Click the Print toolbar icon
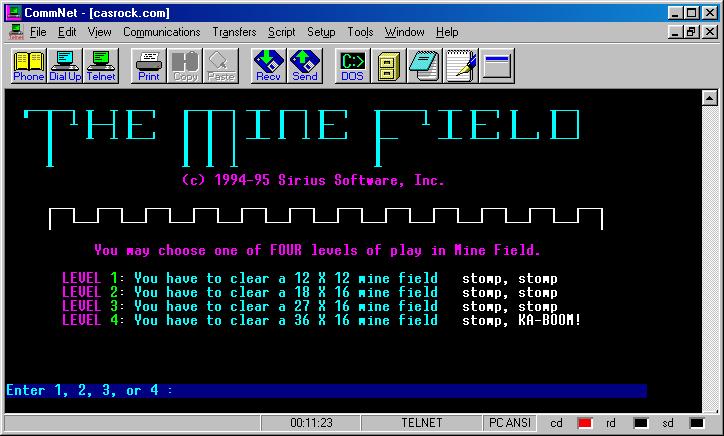This screenshot has width=724, height=436. tap(149, 66)
